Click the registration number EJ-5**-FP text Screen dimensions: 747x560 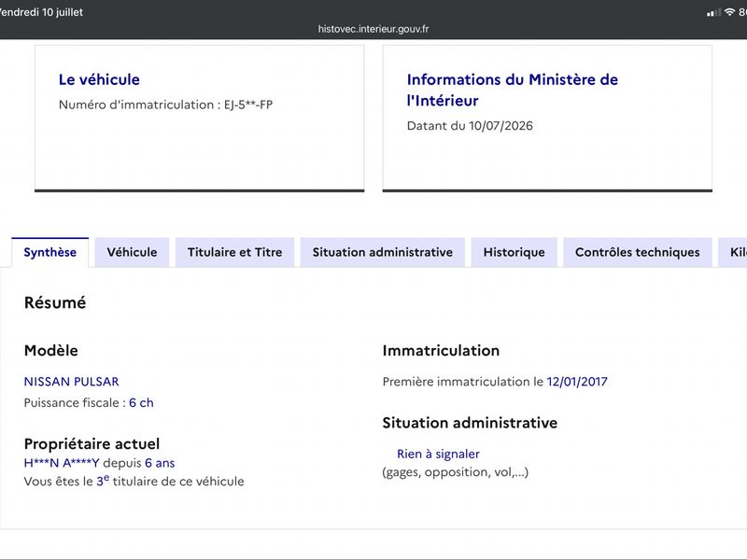click(248, 105)
